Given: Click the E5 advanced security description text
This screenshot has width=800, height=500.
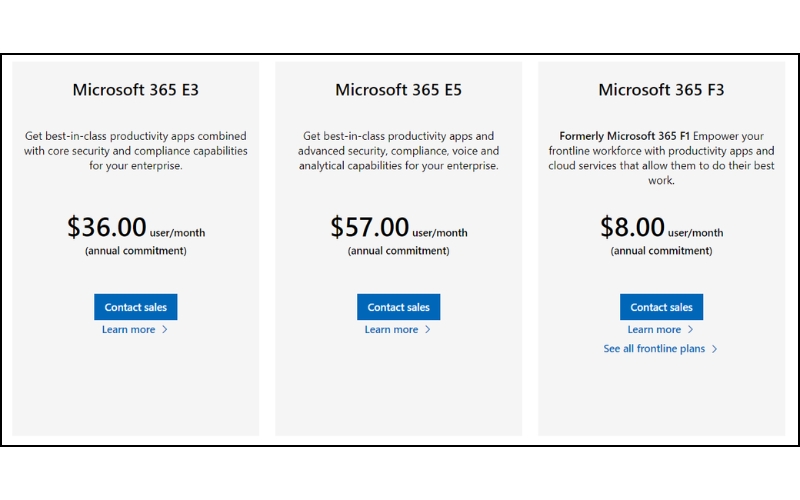Looking at the screenshot, I should pyautogui.click(x=398, y=151).
